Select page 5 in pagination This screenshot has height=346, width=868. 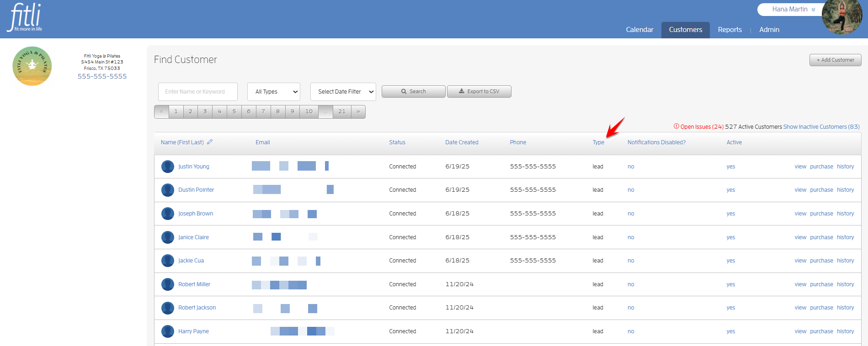pyautogui.click(x=234, y=111)
